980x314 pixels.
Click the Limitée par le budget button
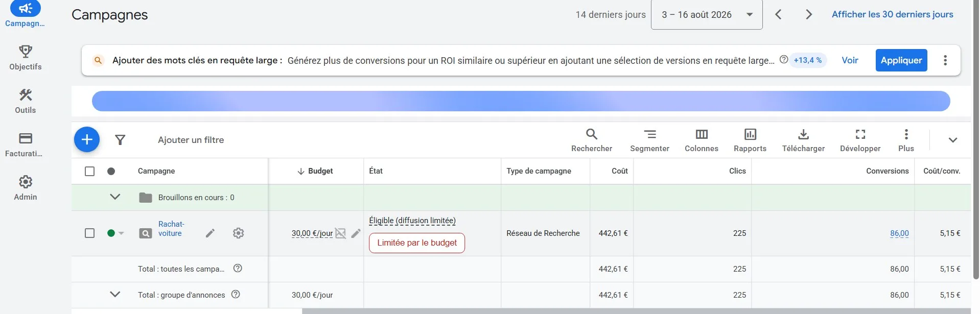[x=417, y=243]
